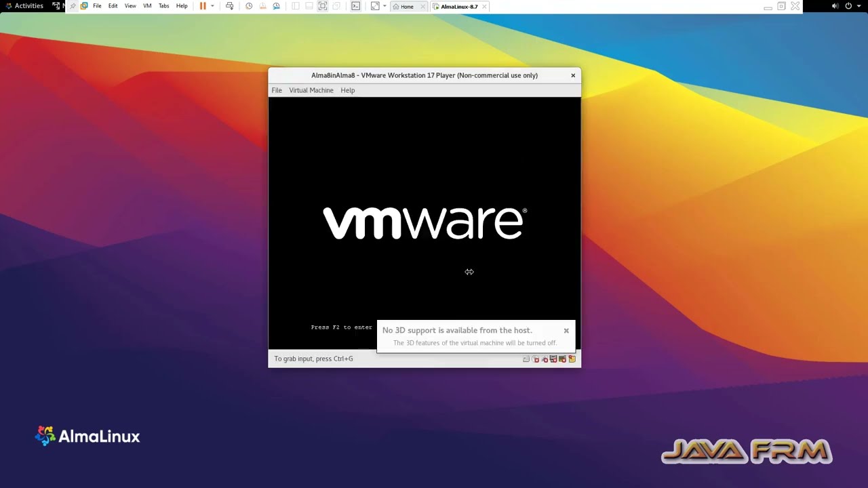
Task: Open the Help menu in top toolbar
Action: click(182, 6)
